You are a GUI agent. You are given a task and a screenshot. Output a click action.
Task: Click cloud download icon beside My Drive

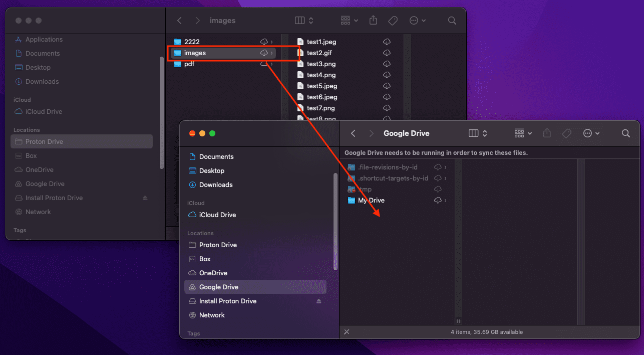pyautogui.click(x=438, y=200)
